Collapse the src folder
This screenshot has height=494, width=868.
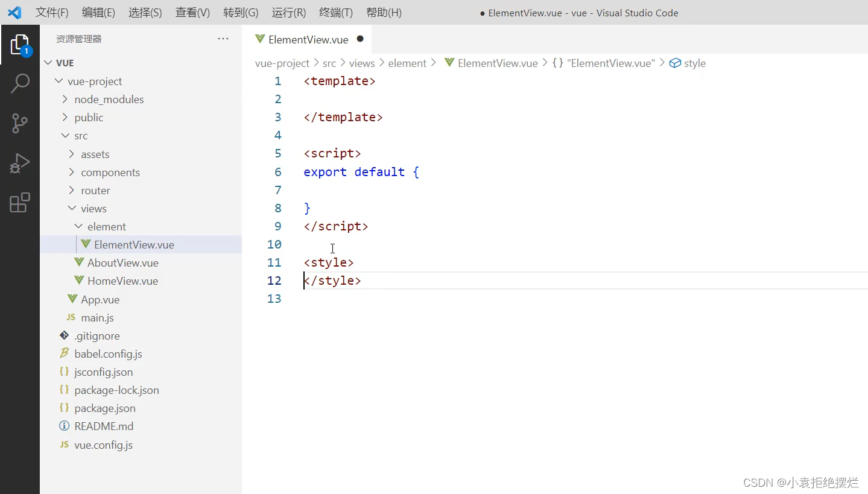point(65,136)
